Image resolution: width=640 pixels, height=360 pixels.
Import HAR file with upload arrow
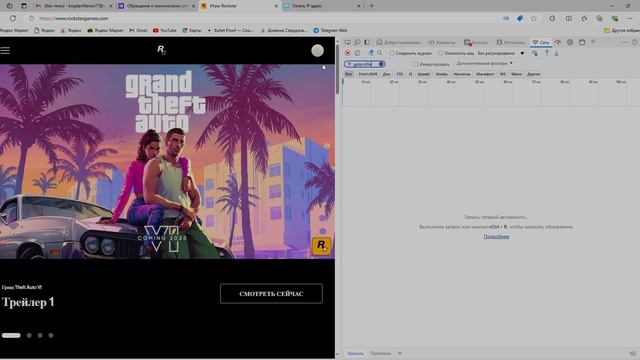click(x=547, y=53)
